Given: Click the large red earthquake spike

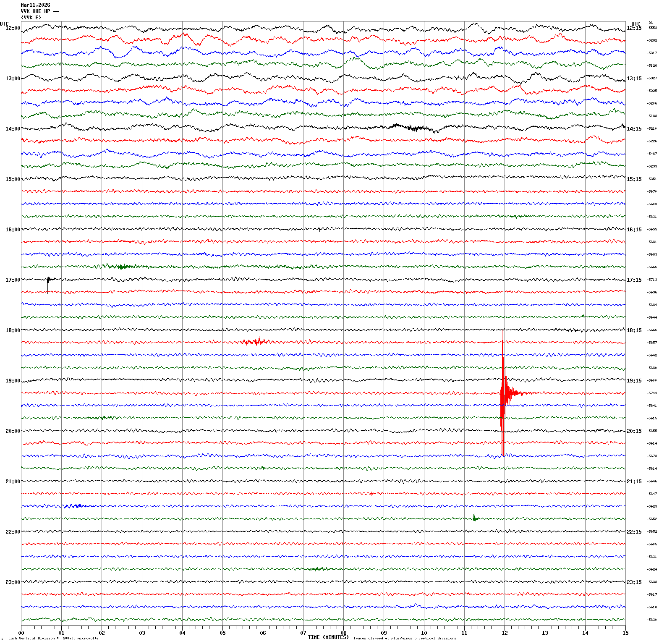Looking at the screenshot, I should [x=502, y=393].
